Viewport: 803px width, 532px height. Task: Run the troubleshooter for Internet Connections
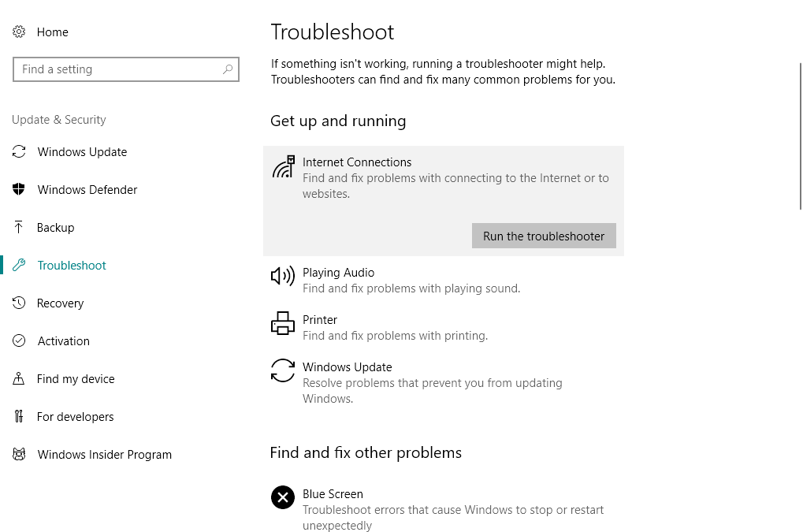pyautogui.click(x=544, y=236)
